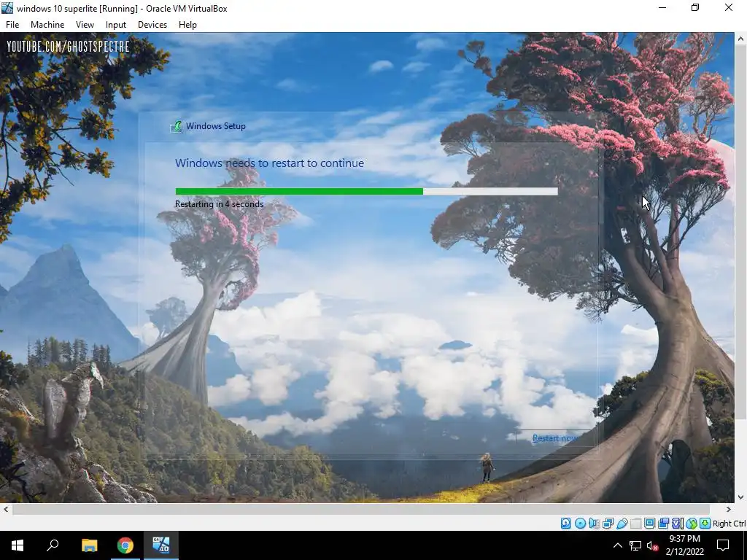Close the VirtualBox window
This screenshot has width=747, height=560.
click(x=729, y=8)
